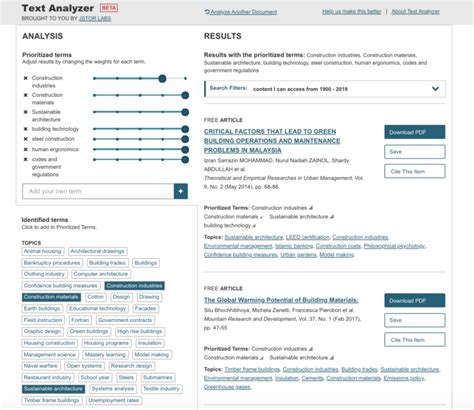This screenshot has width=474, height=410.
Task: Add Timber frame buildings topic tag
Action: [52, 400]
